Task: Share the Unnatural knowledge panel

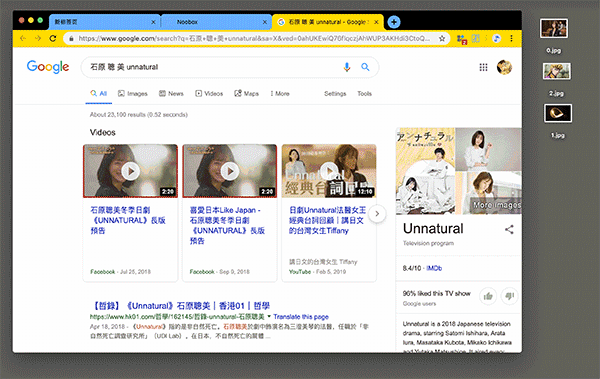Action: pos(509,230)
